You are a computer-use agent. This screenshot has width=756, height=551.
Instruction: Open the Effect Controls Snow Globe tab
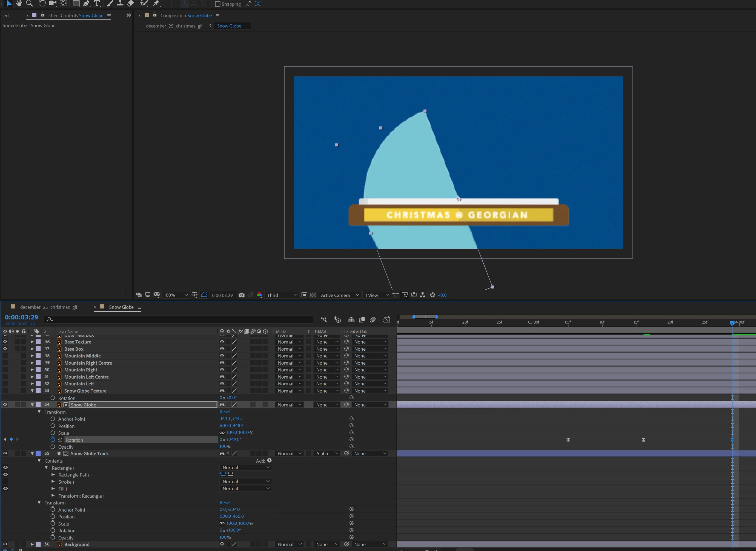click(x=76, y=16)
